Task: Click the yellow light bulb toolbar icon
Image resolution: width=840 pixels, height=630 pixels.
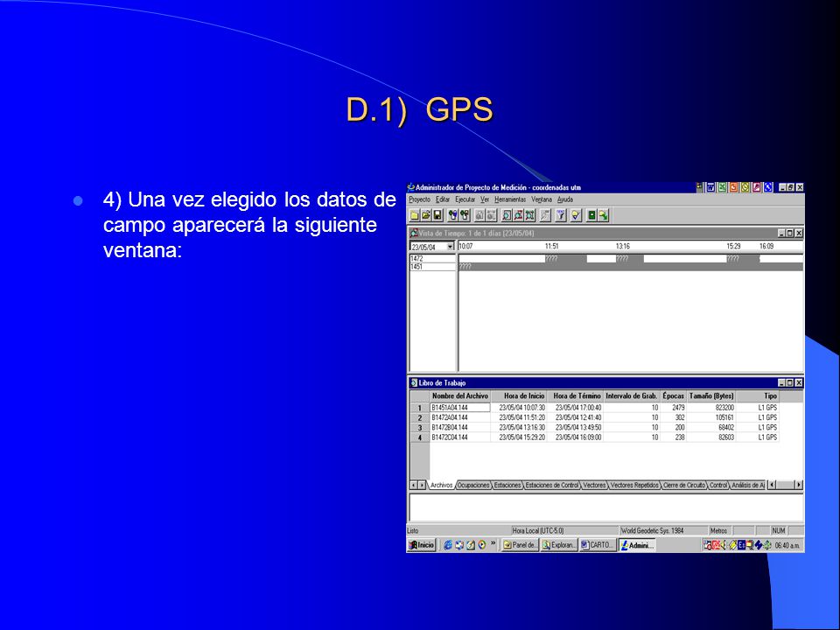Action: click(576, 215)
